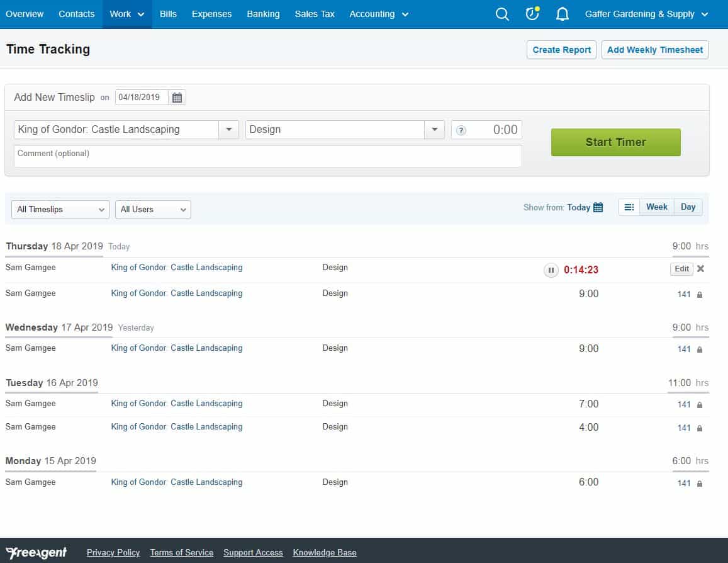Screen dimensions: 728x563
Task: Open the All Users filter dropdown
Action: (153, 210)
